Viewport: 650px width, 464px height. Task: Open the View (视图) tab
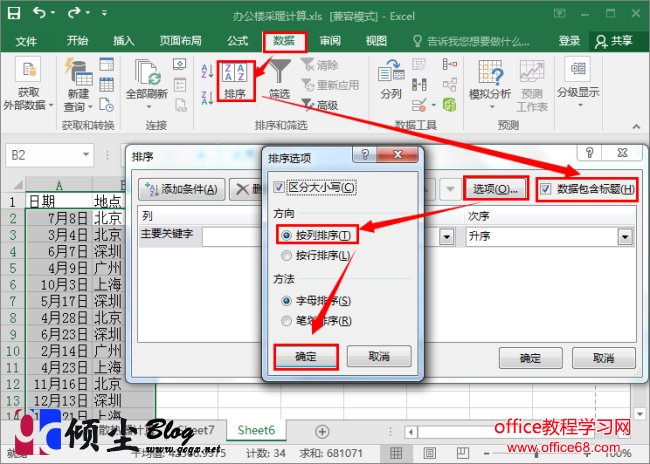coord(376,41)
